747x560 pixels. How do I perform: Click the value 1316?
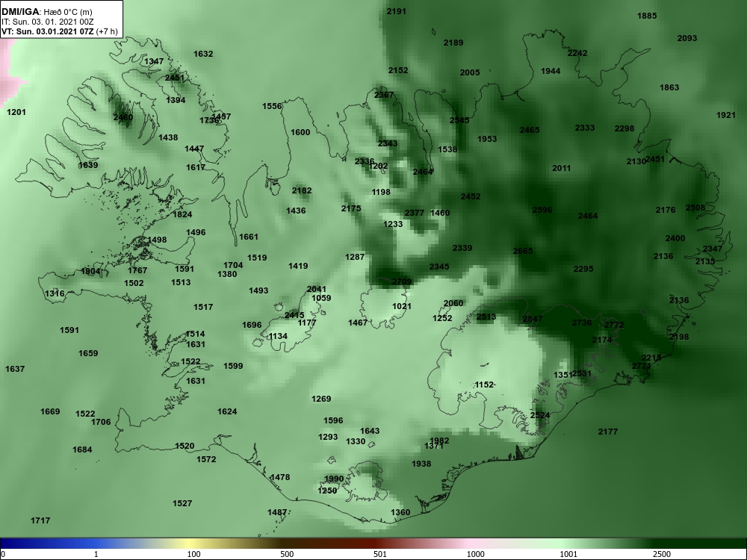[55, 293]
